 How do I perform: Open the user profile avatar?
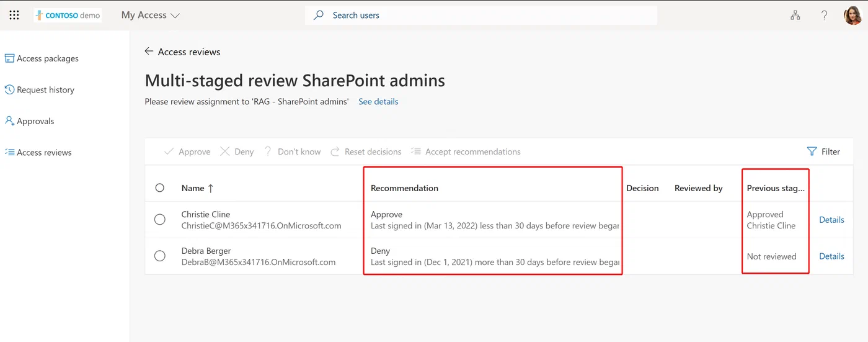coord(853,15)
